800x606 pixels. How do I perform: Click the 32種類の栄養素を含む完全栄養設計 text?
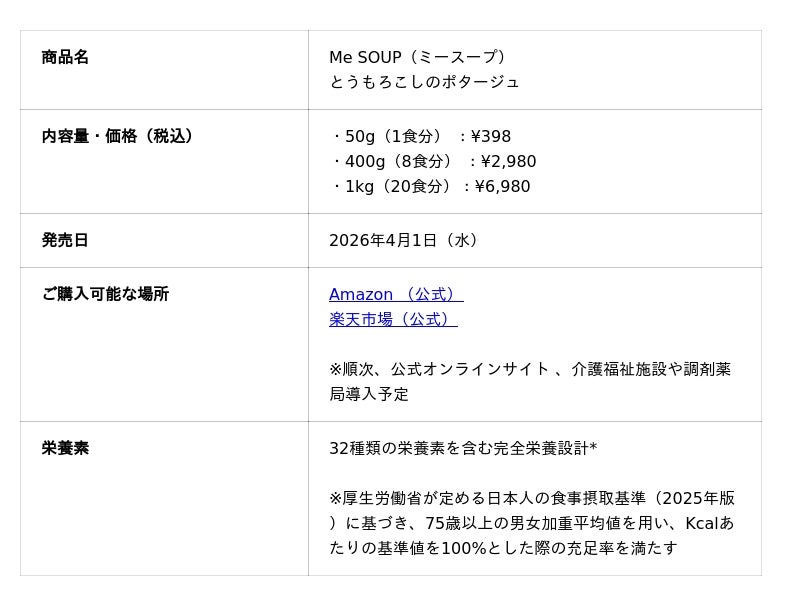coord(459,448)
